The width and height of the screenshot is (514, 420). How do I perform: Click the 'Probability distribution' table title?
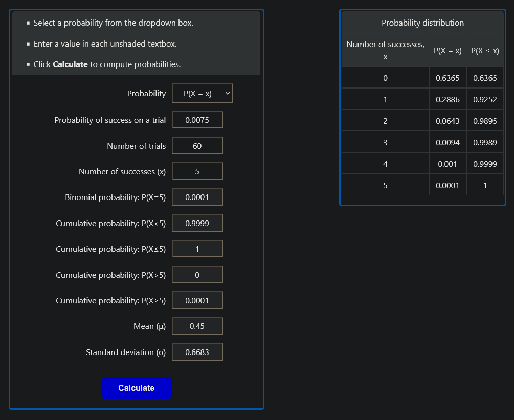(422, 23)
